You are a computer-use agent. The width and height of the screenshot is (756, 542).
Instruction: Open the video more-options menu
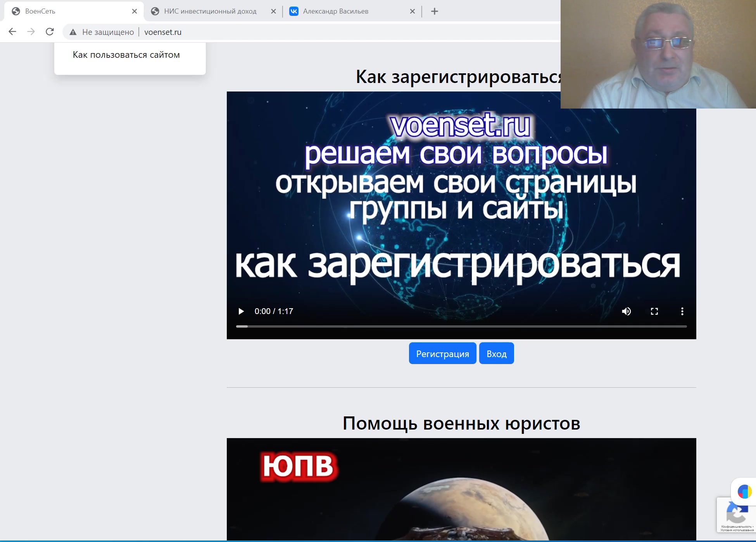click(x=682, y=311)
